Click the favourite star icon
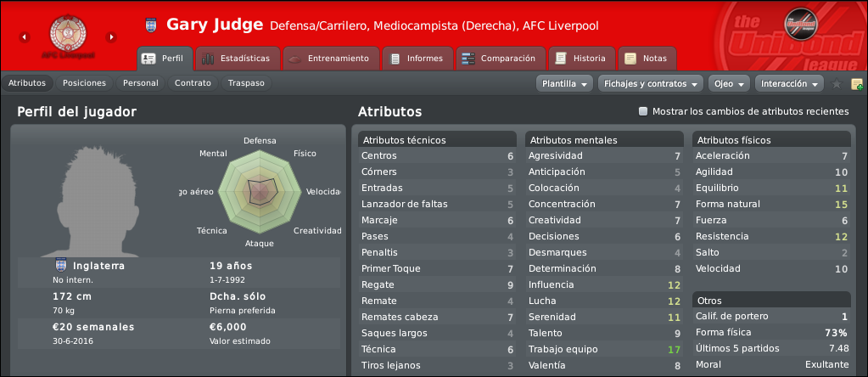Viewport: 868px width, 377px height. tap(837, 84)
